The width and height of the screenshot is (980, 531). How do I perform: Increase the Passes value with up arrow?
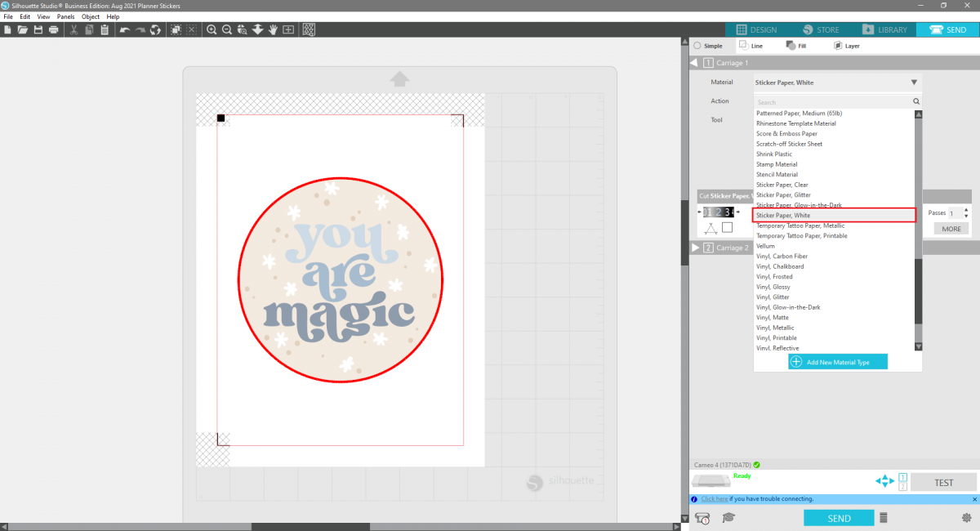pos(966,209)
